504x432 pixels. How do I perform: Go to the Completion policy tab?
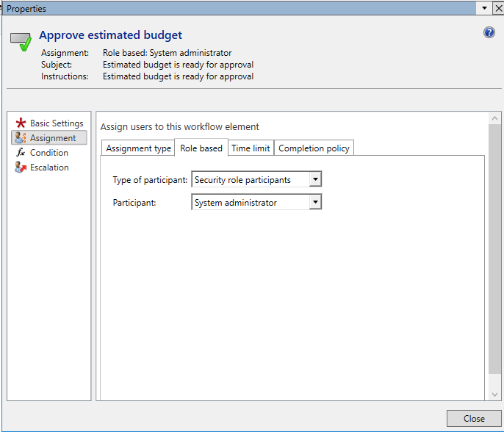(314, 148)
